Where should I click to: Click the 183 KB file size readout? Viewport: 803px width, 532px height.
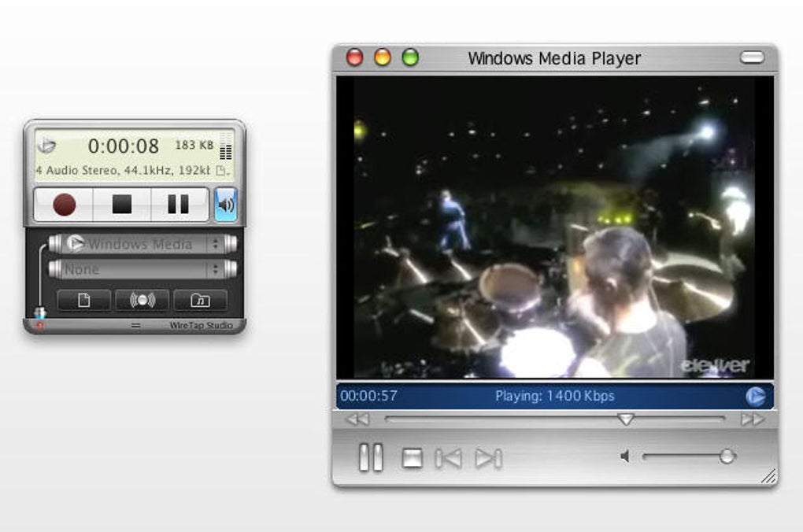tap(194, 146)
